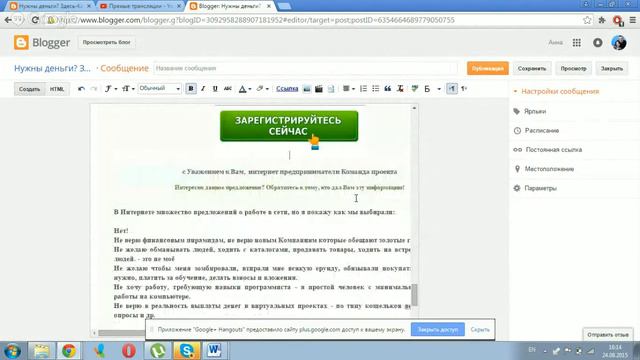Open the text color picker
This screenshot has width=640, height=360.
[x=245, y=89]
